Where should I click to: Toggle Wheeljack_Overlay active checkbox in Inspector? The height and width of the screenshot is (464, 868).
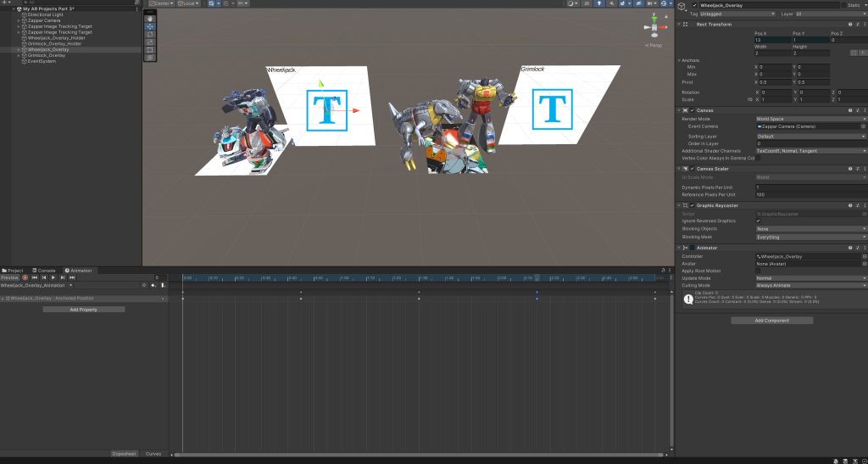click(x=694, y=5)
